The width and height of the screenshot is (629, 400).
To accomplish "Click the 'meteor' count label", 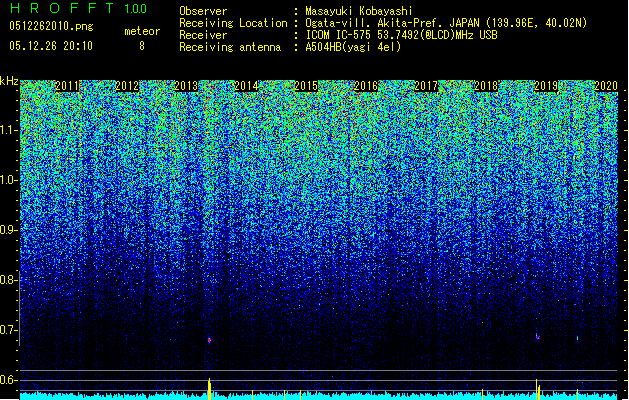I will point(142,31).
